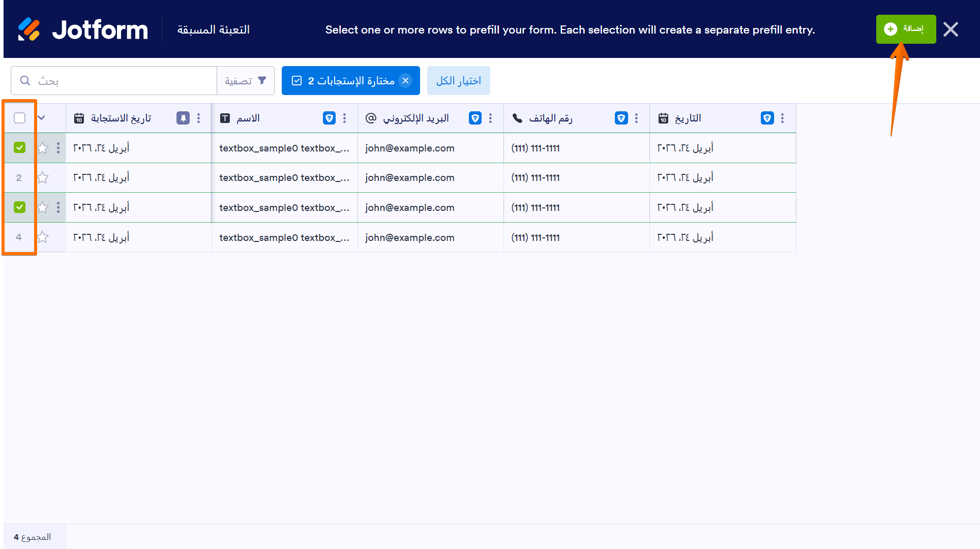This screenshot has width=980, height=549.
Task: Toggle the select-all checkbox in header
Action: tap(19, 117)
